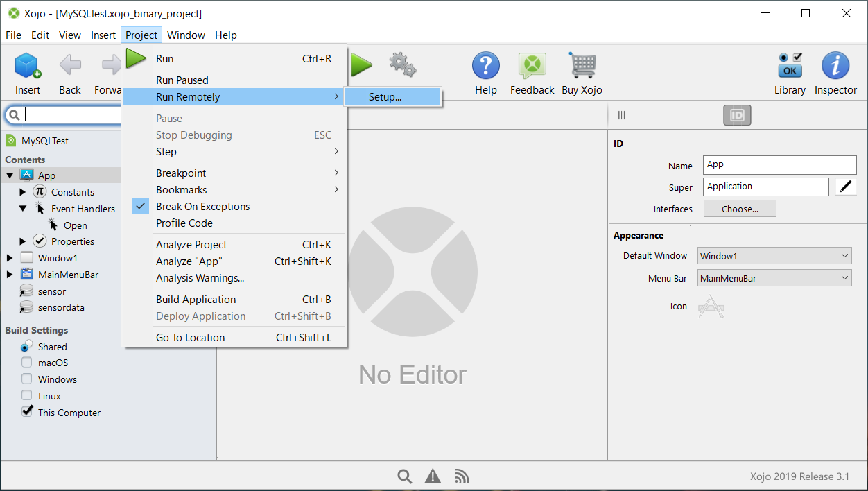The width and height of the screenshot is (868, 491).
Task: Click the Choose... interfaces button
Action: [740, 209]
